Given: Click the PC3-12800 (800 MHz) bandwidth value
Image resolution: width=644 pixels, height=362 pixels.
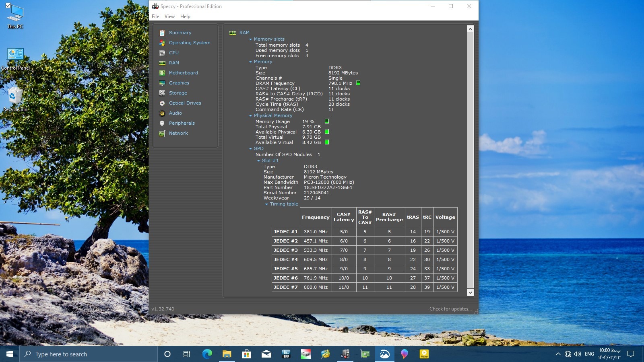Looking at the screenshot, I should pos(329,182).
